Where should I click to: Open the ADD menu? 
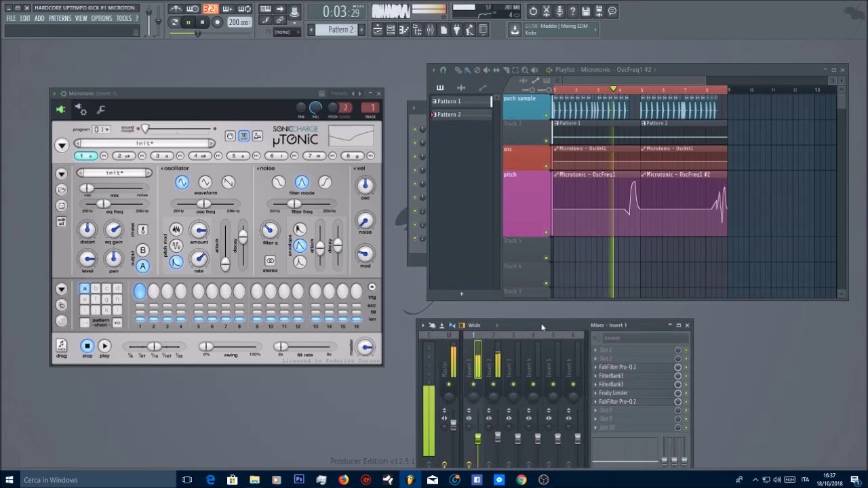(x=39, y=18)
